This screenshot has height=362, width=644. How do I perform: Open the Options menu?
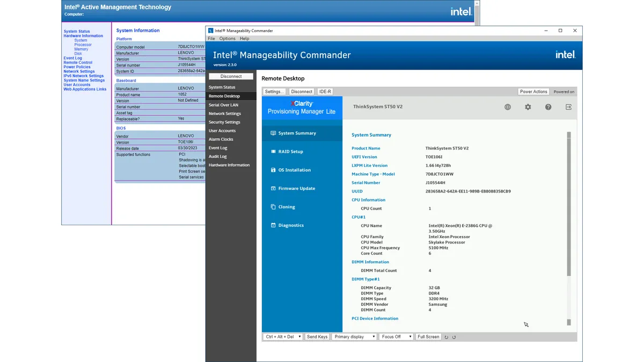227,39
